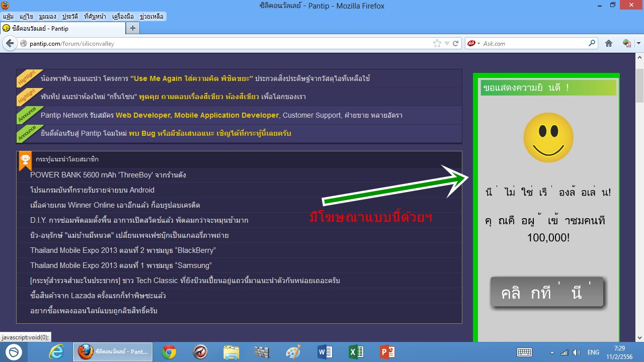This screenshot has width=644, height=362.
Task: Open the Ask.com search engine dropdown
Action: [x=474, y=44]
